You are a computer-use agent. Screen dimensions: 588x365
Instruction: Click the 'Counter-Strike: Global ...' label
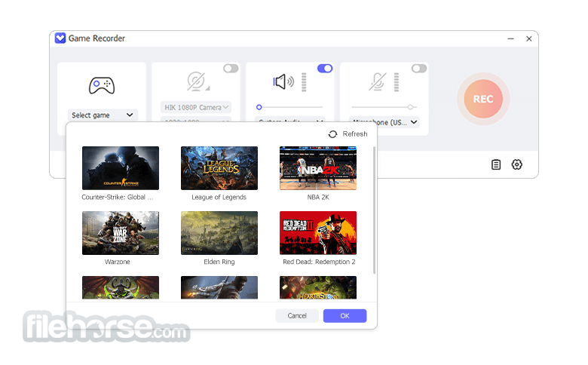point(118,198)
